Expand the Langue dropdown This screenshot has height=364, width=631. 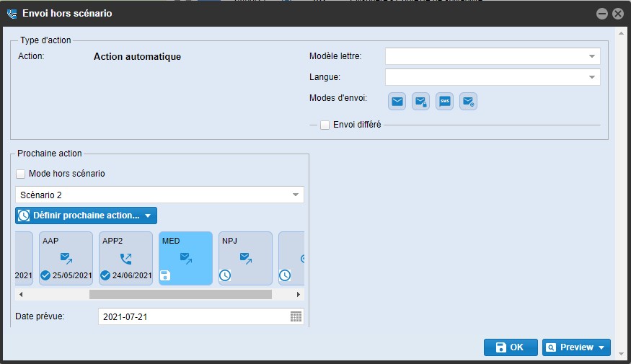493,77
